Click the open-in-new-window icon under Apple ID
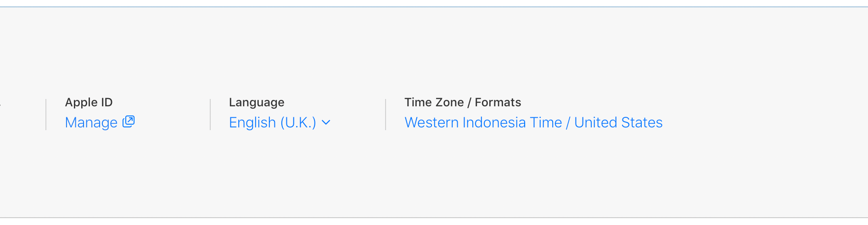Screen dimensions: 868x225 (x=129, y=121)
